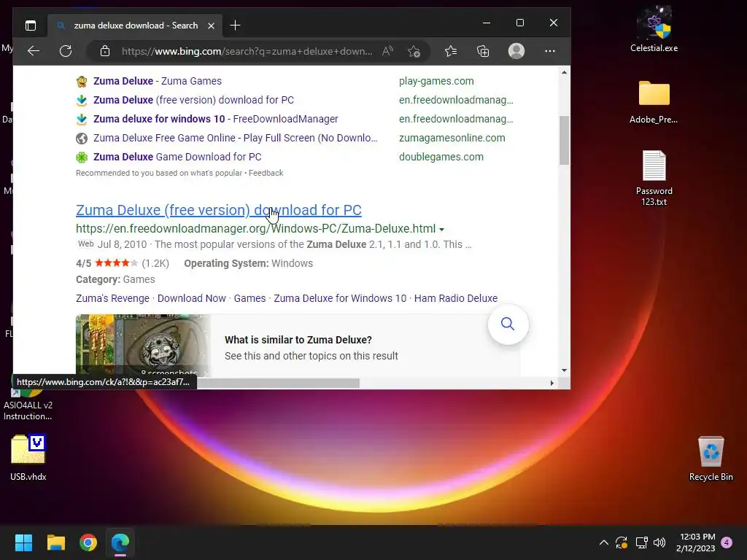Open Zuma Deluxe - Zuma Games result
This screenshot has width=747, height=560.
[x=158, y=81]
